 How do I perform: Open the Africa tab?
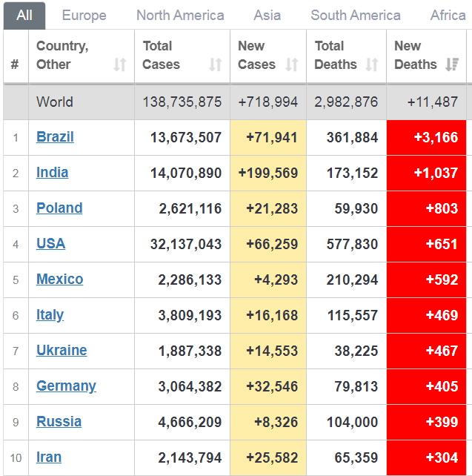tap(448, 16)
